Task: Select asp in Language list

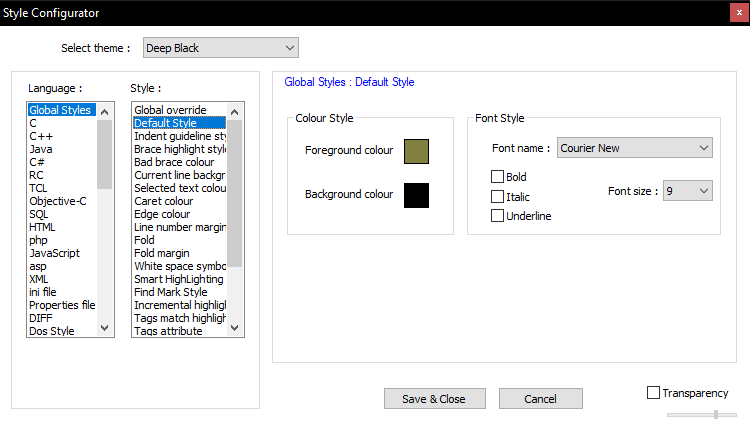Action: pyautogui.click(x=62, y=266)
